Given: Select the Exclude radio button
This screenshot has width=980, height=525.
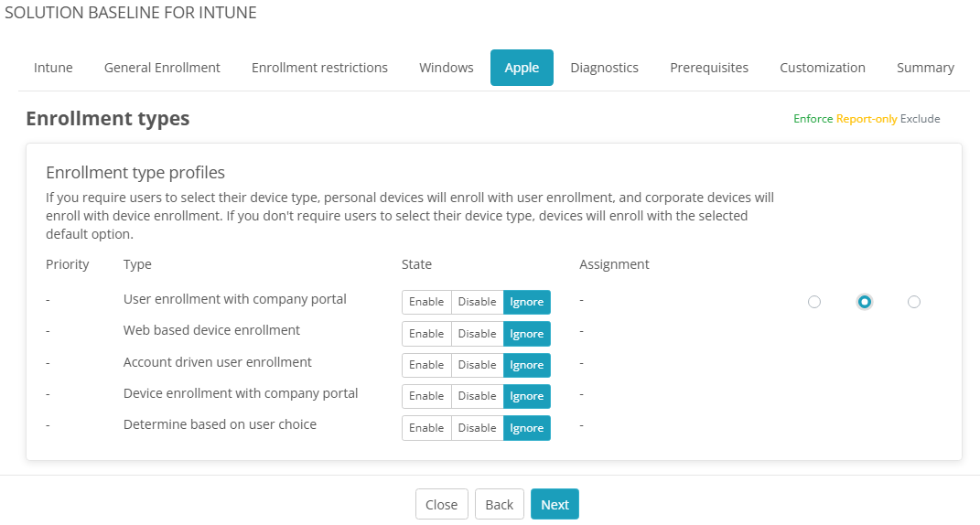Looking at the screenshot, I should click(x=914, y=302).
